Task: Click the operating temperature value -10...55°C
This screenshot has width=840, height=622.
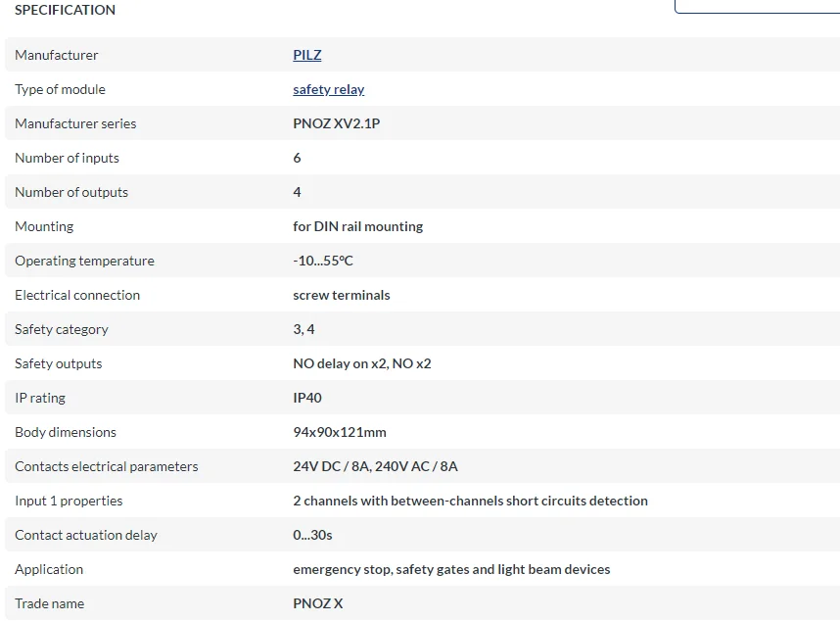Action: pos(323,261)
